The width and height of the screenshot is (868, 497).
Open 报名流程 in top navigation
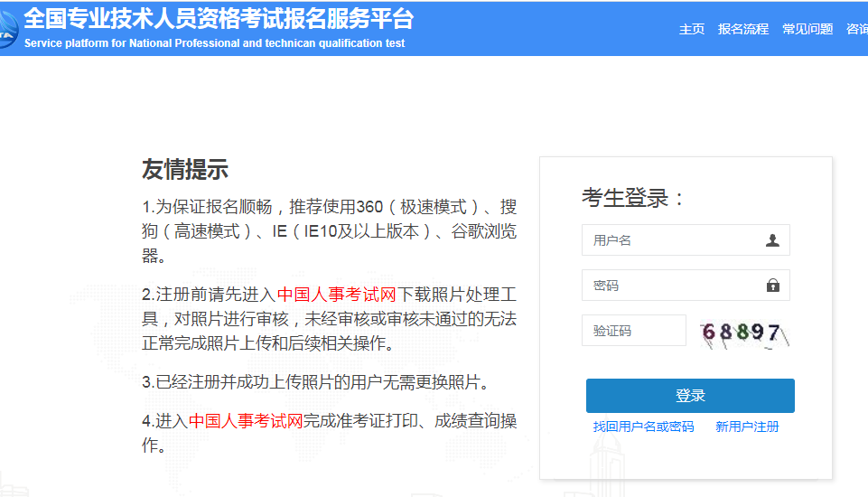click(742, 29)
